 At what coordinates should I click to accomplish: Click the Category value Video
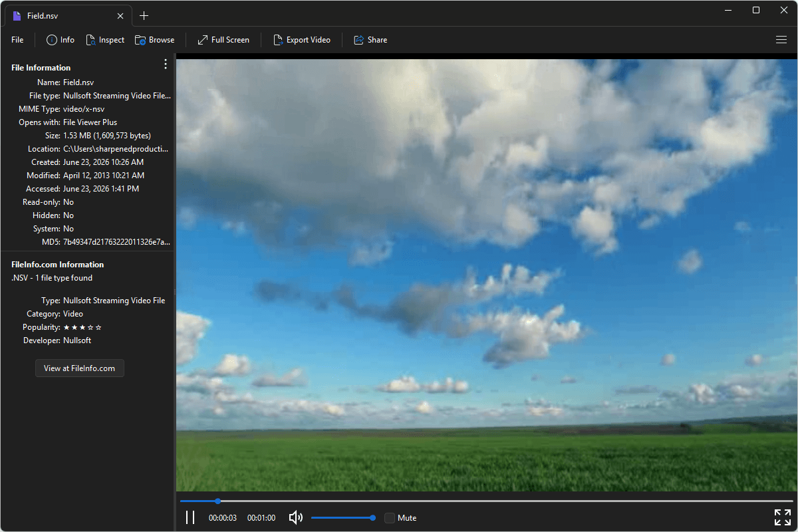(x=73, y=314)
